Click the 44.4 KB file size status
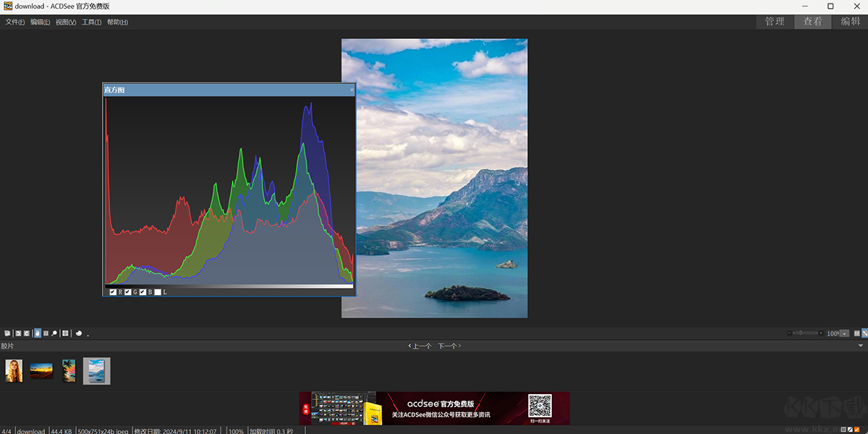Viewport: 868px width, 434px height. [x=61, y=431]
